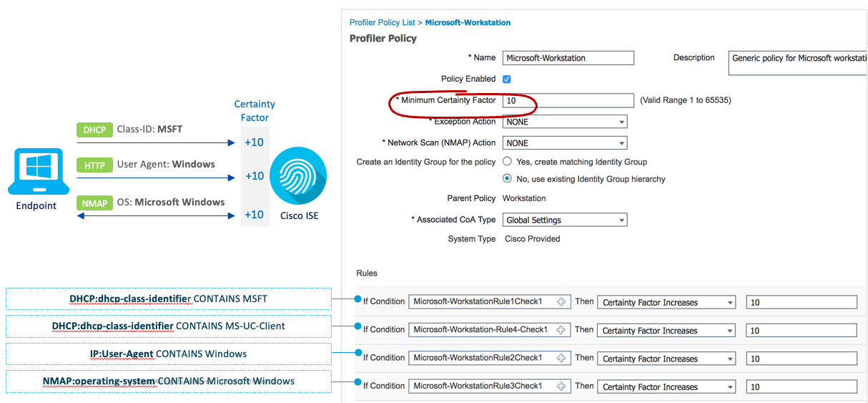Click the plus icon on Microsoft-WorkstationRule1Check1
Viewport: 868px width, 403px height.
(561, 302)
